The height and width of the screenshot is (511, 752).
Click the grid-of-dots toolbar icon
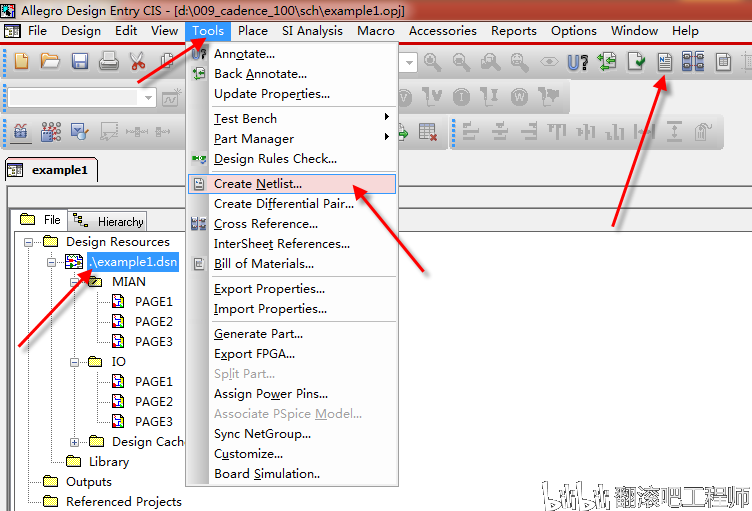51,131
